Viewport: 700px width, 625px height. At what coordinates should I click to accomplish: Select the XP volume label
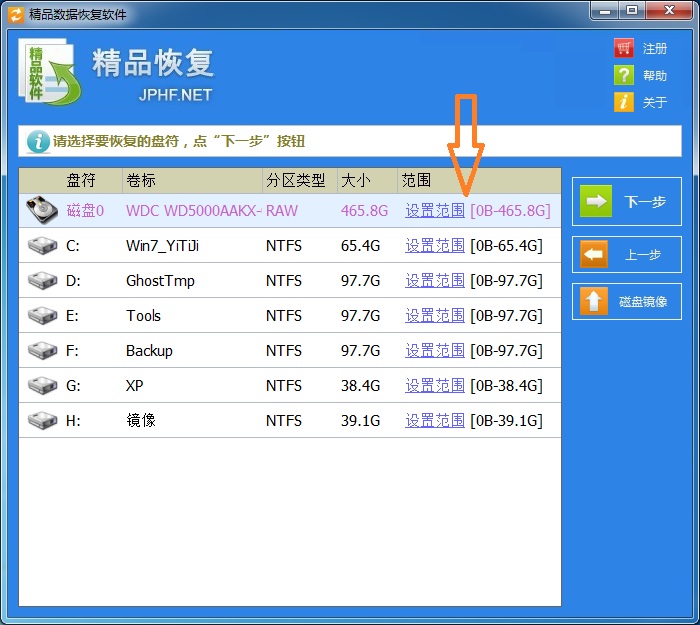(x=135, y=385)
